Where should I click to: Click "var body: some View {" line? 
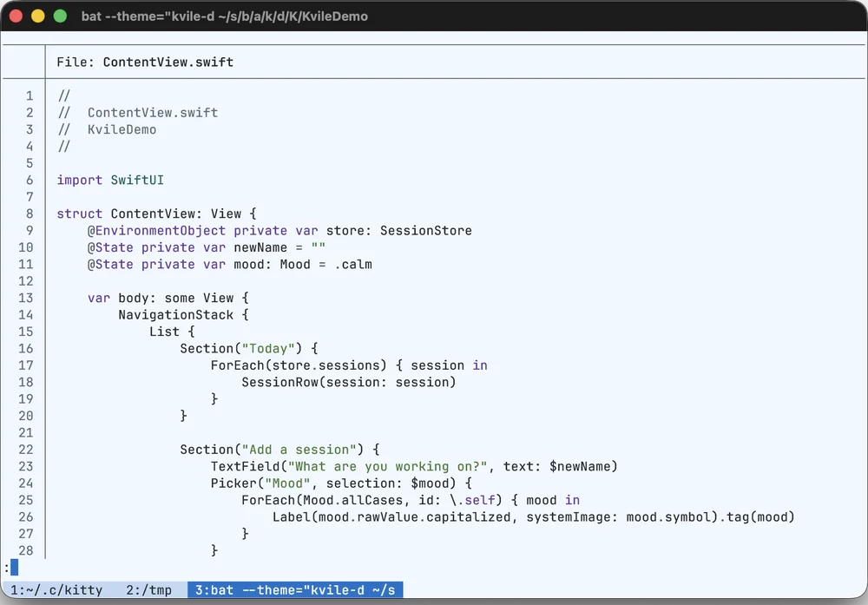(x=168, y=298)
